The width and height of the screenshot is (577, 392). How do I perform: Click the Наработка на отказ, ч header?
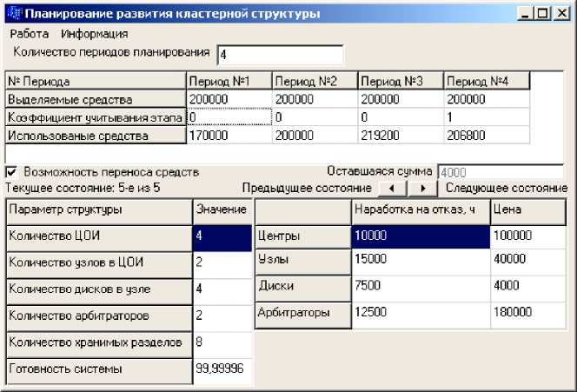coord(421,212)
